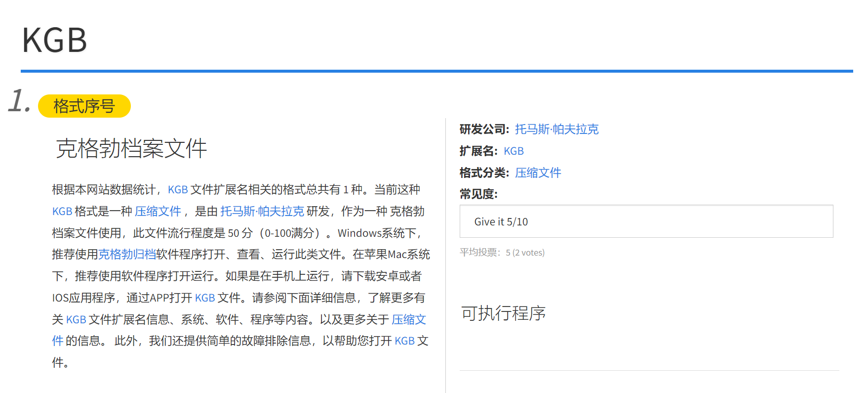Screen dimensions: 868x393
Task: Click the 可执行程序 section heading
Action: coord(503,313)
